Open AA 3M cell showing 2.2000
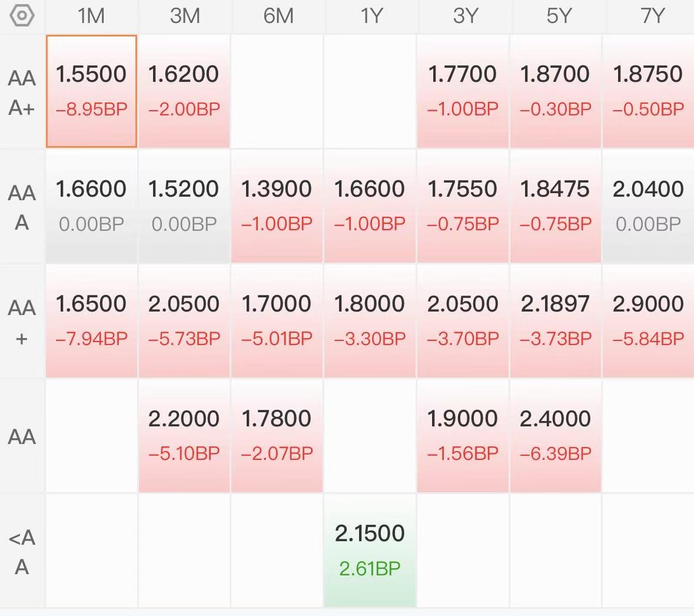The height and width of the screenshot is (616, 694). pos(184,436)
